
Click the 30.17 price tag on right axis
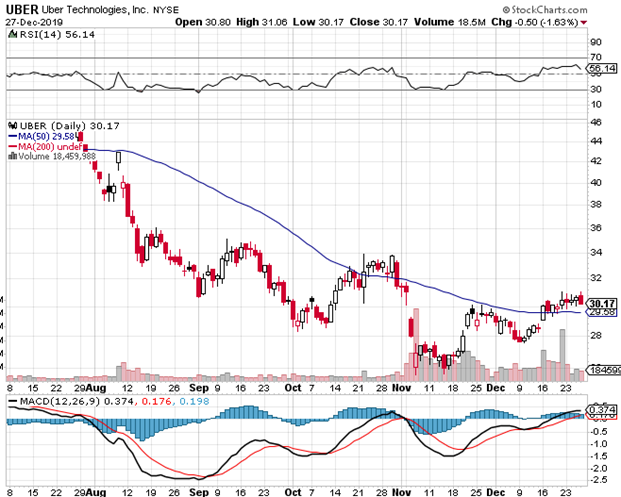[602, 303]
